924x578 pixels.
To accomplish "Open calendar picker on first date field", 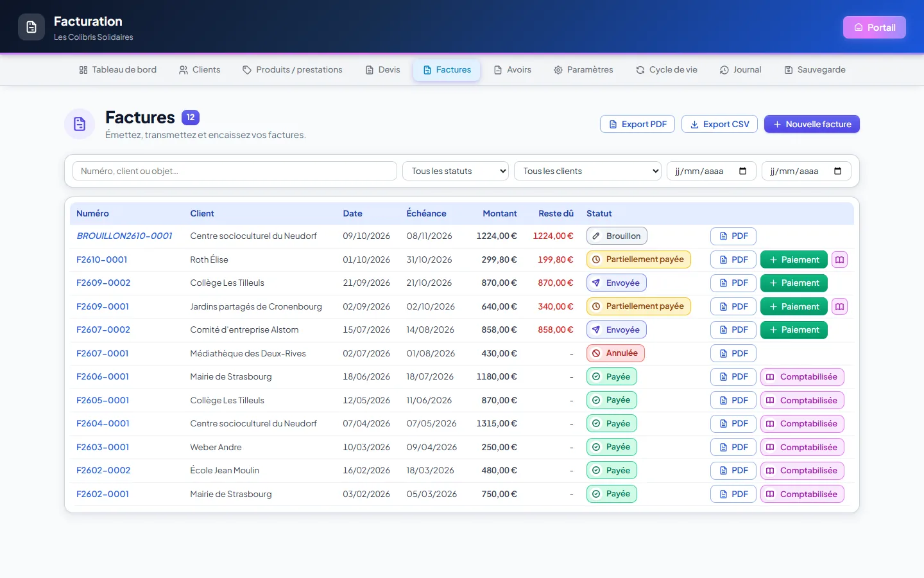I will point(743,171).
